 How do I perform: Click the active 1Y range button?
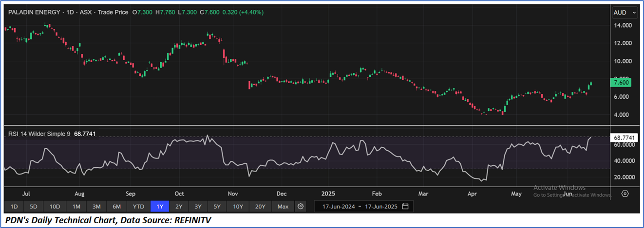point(160,206)
